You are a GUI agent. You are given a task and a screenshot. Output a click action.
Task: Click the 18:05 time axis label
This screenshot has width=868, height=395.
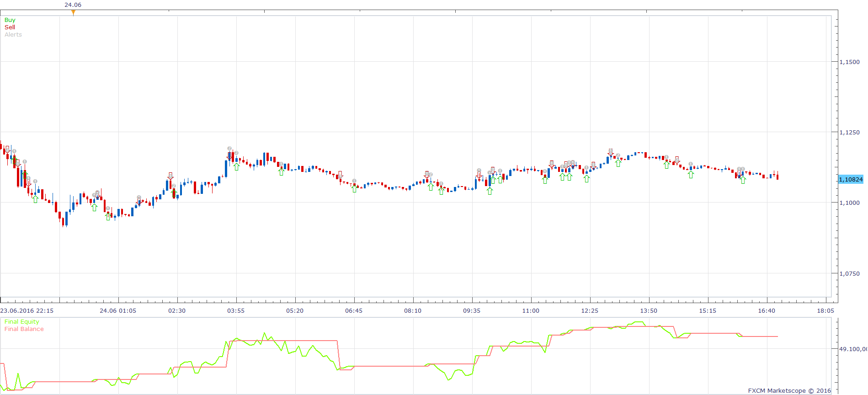tap(825, 310)
